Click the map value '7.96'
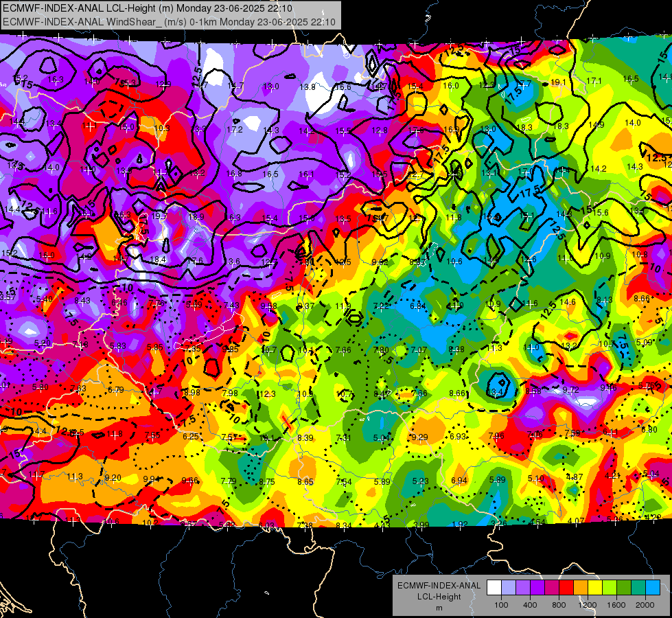 [x=496, y=436]
